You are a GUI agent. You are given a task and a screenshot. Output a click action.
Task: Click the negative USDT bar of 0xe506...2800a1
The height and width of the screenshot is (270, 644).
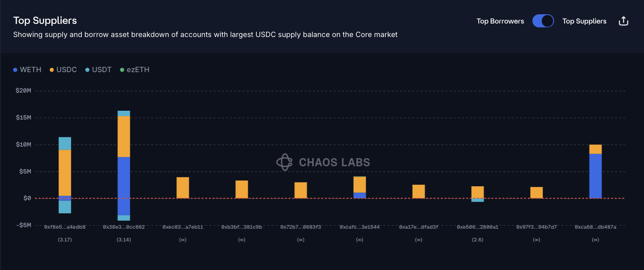(478, 200)
